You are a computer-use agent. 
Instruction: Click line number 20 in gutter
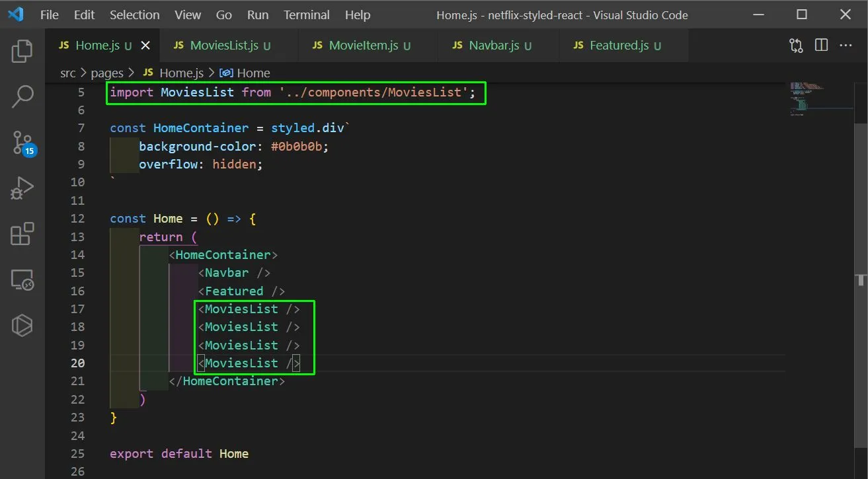pos(77,363)
